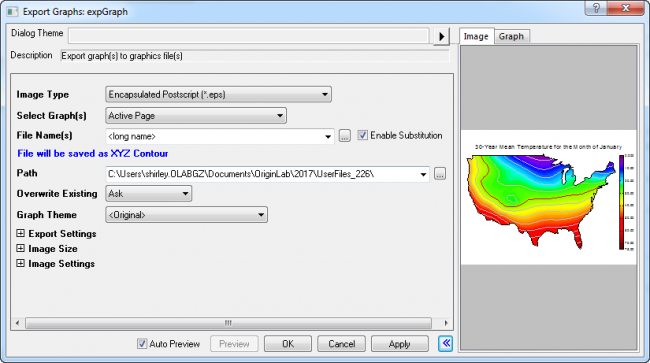Click the Cancel button
The height and width of the screenshot is (363, 650).
(342, 344)
